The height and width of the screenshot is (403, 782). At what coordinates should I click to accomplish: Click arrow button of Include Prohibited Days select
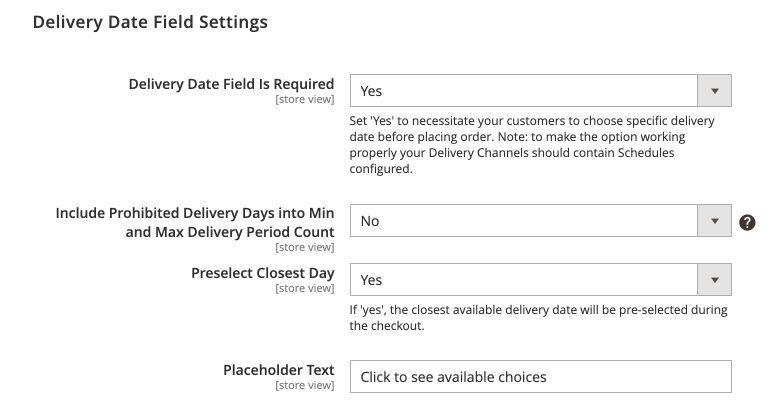714,221
